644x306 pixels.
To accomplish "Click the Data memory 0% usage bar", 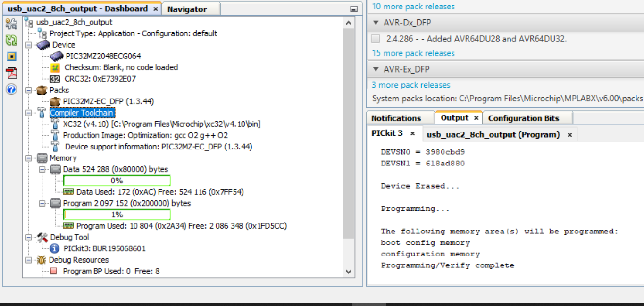I will (x=117, y=181).
